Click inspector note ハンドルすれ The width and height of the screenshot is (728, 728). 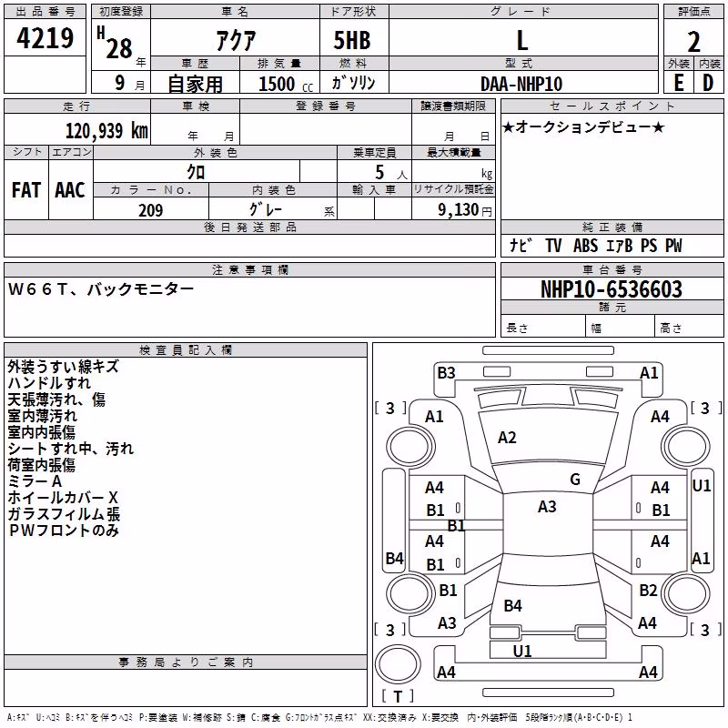(49, 383)
